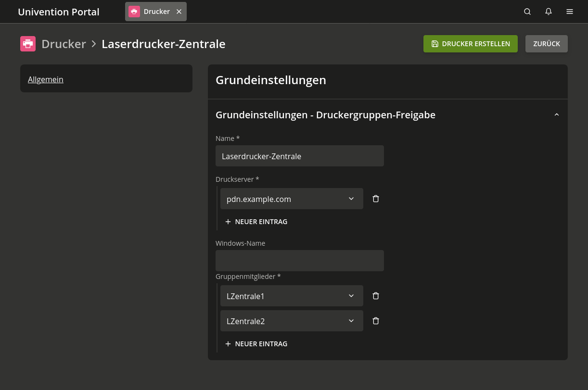The width and height of the screenshot is (588, 390).
Task: Open notifications bell icon
Action: coord(549,12)
